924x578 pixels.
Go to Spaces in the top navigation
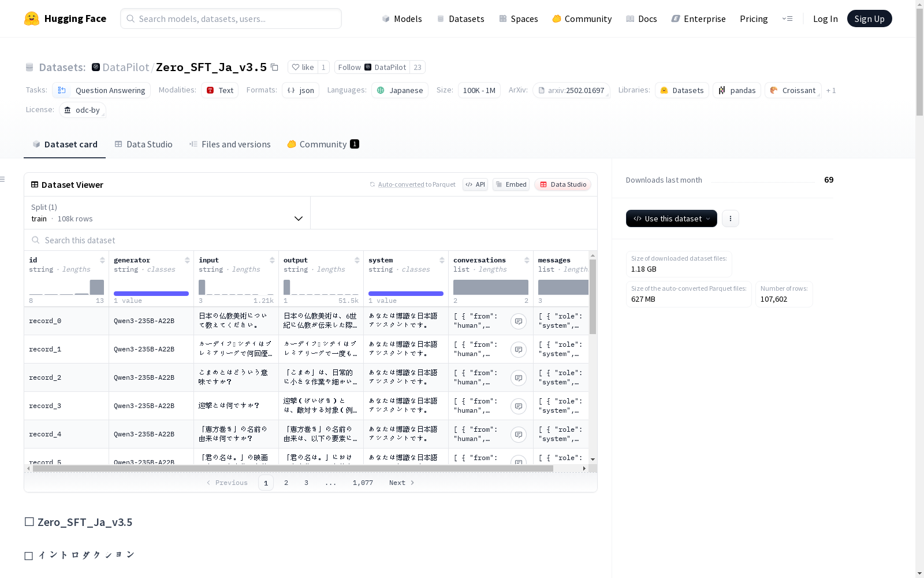pos(519,18)
